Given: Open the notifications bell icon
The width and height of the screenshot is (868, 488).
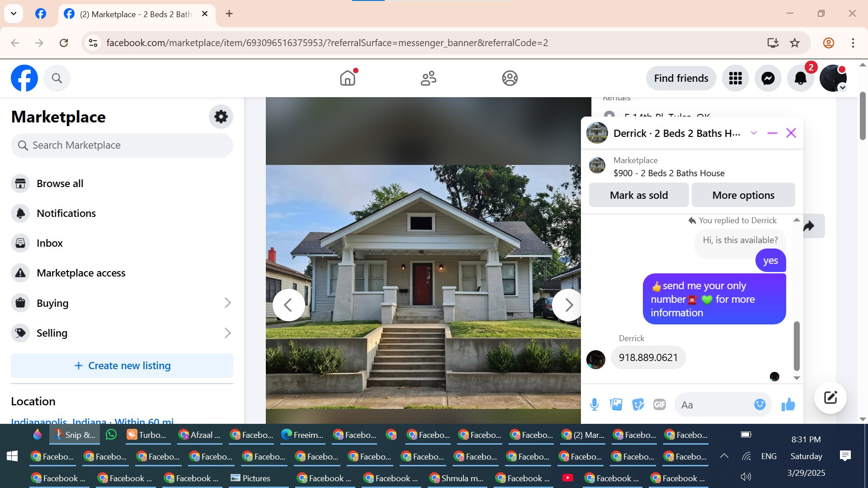Looking at the screenshot, I should pyautogui.click(x=800, y=78).
